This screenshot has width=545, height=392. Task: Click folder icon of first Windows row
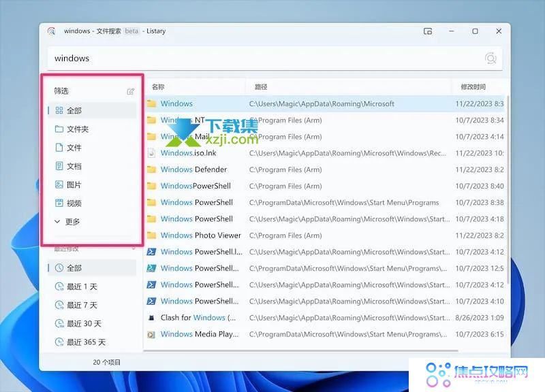click(x=151, y=103)
